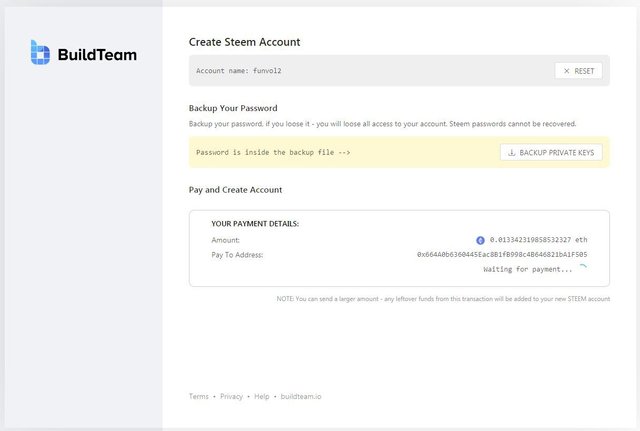The image size is (640, 431).
Task: Open the Privacy link
Action: (x=231, y=396)
